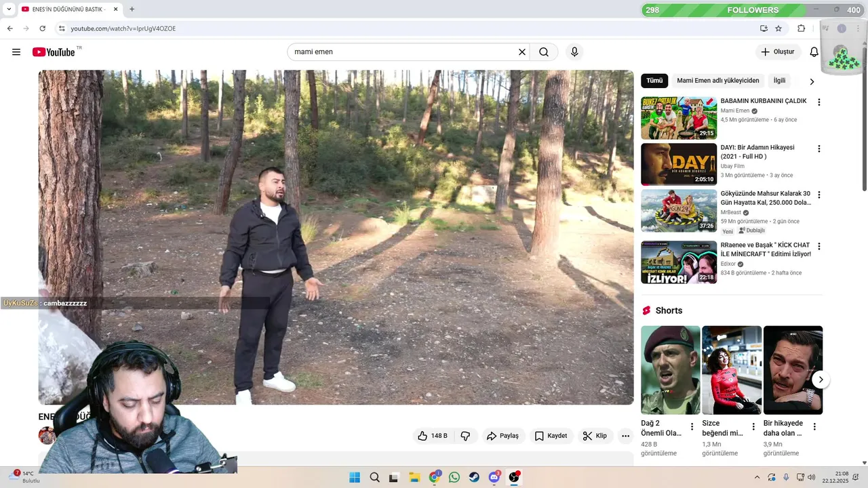Image resolution: width=868 pixels, height=488 pixels.
Task: Open MrBeast Gökyüzünde Mahsur video thumbnail
Action: 679,210
